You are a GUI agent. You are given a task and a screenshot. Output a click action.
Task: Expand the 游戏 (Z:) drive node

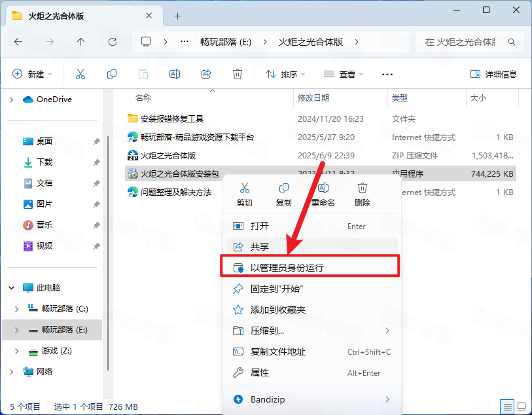[16, 351]
